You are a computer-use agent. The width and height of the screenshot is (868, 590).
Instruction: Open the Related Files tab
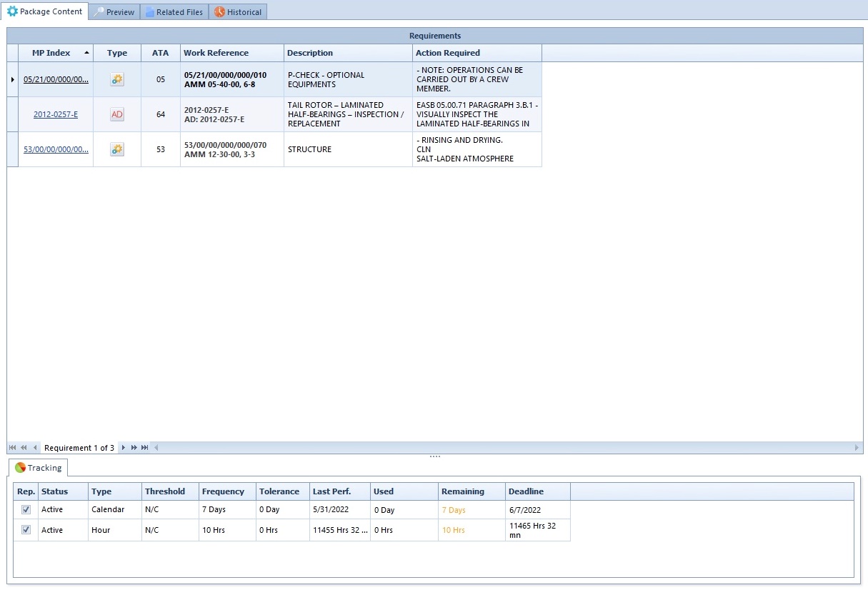pyautogui.click(x=174, y=12)
